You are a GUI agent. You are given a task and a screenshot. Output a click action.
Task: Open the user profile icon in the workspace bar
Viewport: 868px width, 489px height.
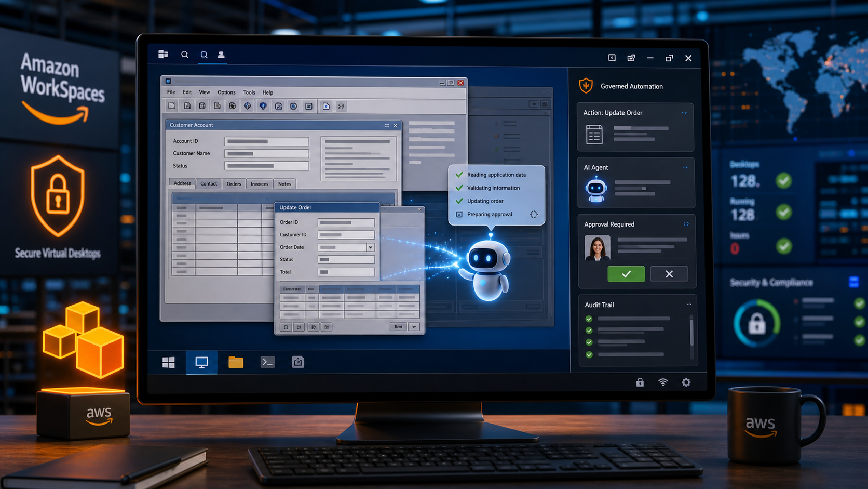click(x=221, y=55)
